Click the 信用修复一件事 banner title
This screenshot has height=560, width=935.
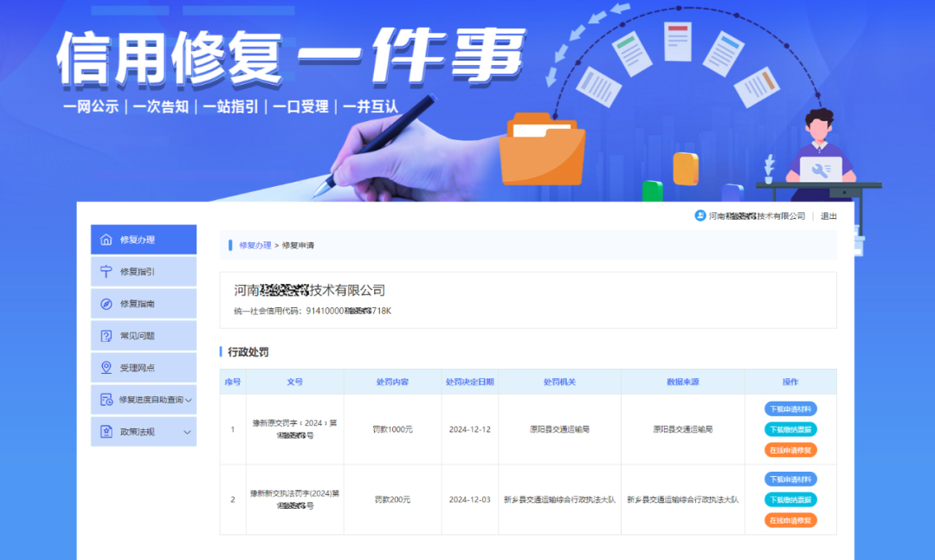291,56
